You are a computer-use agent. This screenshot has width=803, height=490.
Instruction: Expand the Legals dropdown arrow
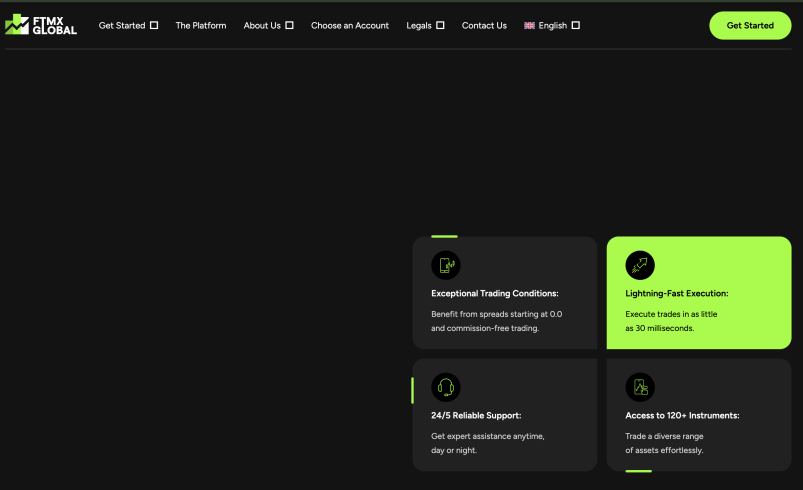[x=440, y=26]
